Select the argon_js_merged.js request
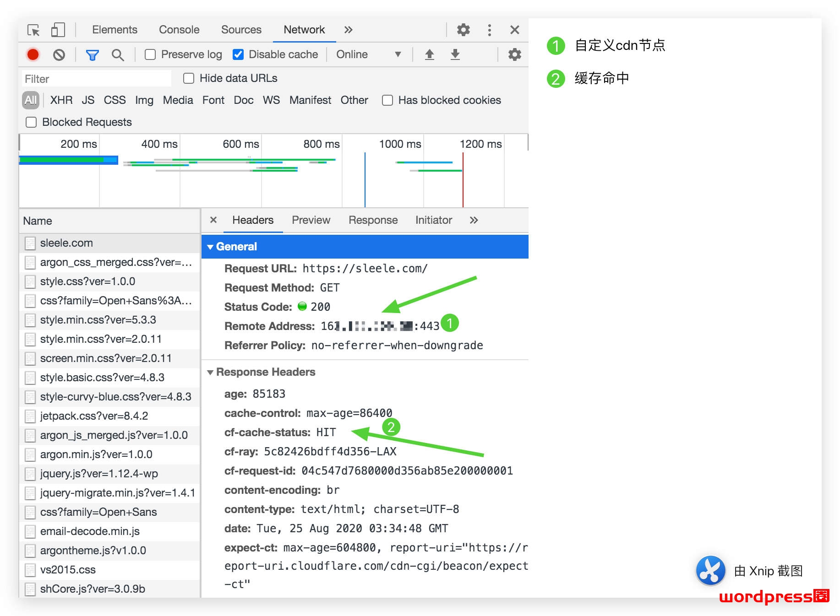 (109, 435)
